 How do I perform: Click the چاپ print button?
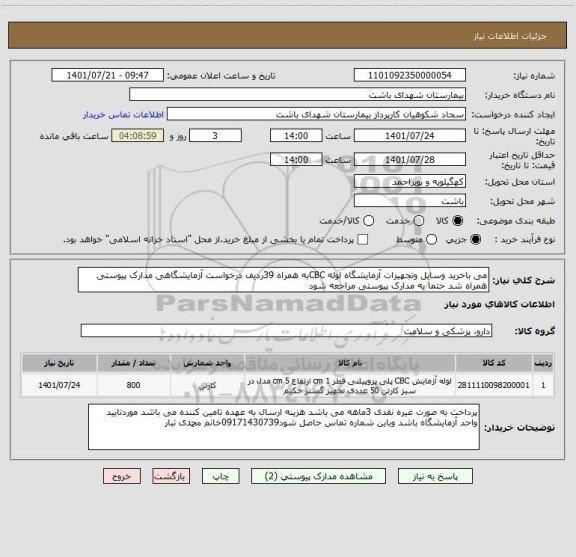220,476
